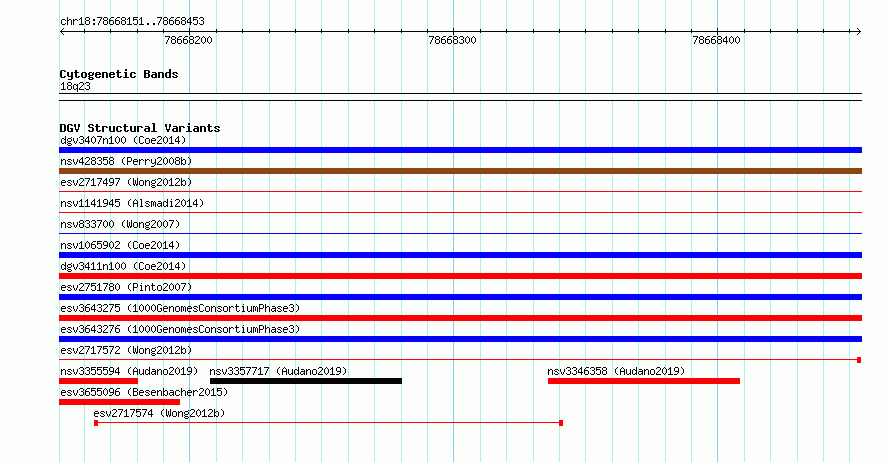Open the esv2717574 (Wong2012b) label
Viewport: 890px width, 462px height.
pos(159,413)
